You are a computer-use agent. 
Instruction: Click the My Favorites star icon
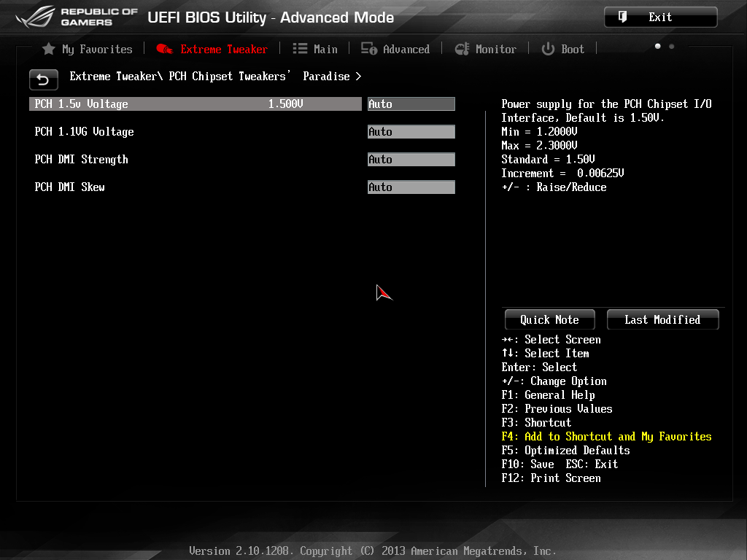(49, 49)
